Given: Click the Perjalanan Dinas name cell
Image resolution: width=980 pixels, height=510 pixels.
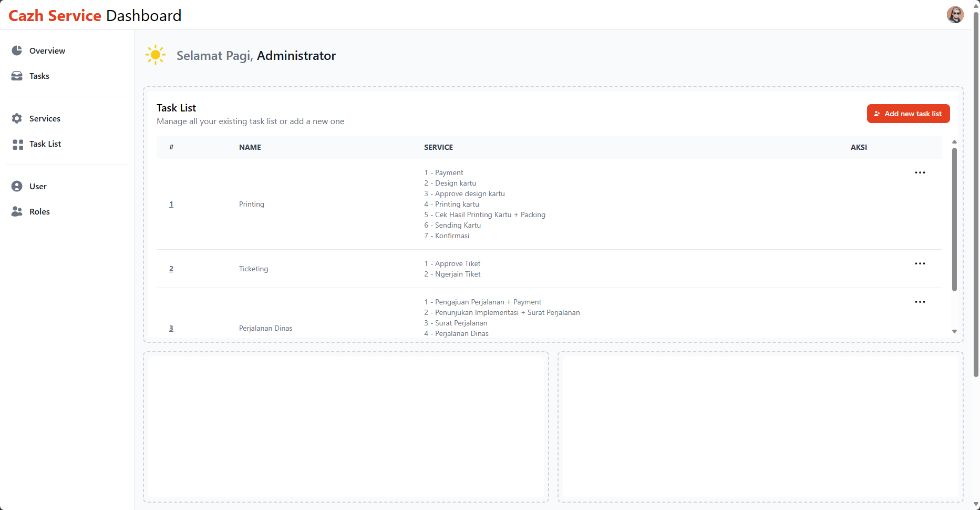Looking at the screenshot, I should tap(265, 328).
